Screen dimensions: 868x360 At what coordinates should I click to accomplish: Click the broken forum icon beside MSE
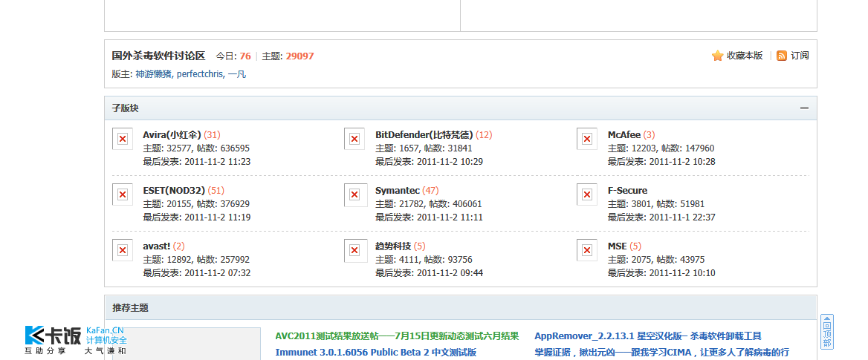(x=587, y=250)
